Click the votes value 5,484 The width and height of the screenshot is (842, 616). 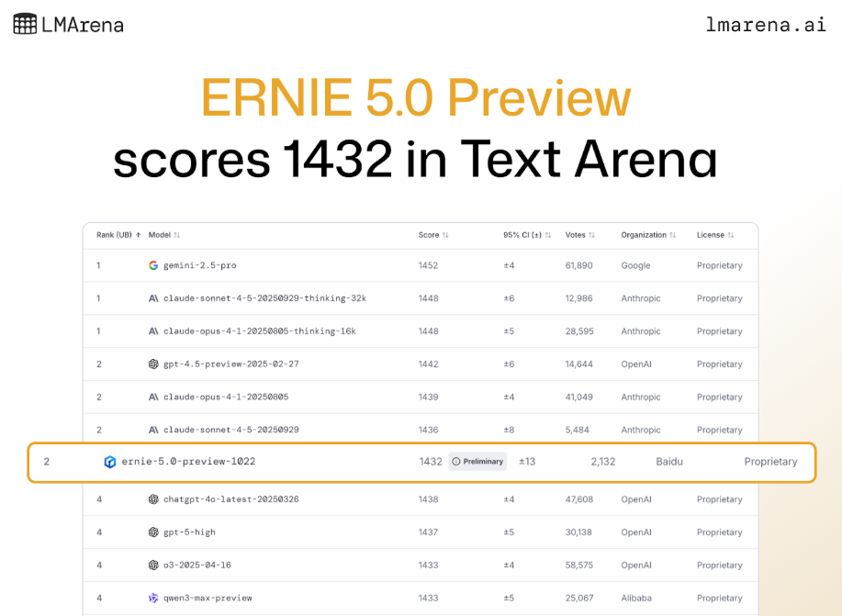577,430
